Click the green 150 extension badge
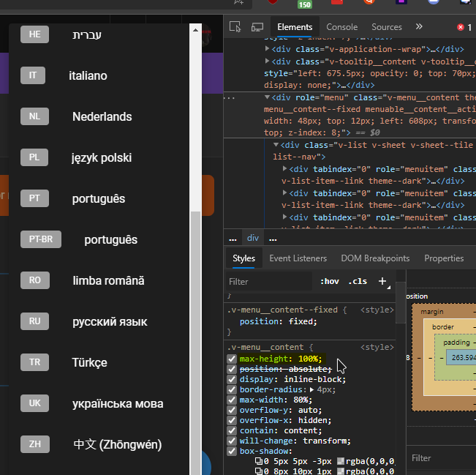 pos(304,4)
